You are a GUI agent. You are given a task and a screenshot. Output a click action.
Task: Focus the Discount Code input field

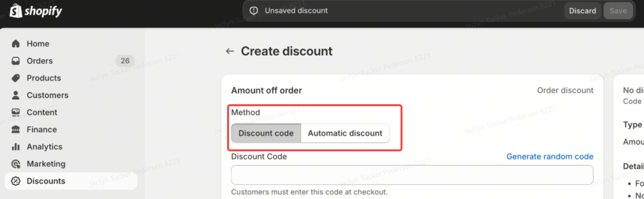tap(412, 175)
